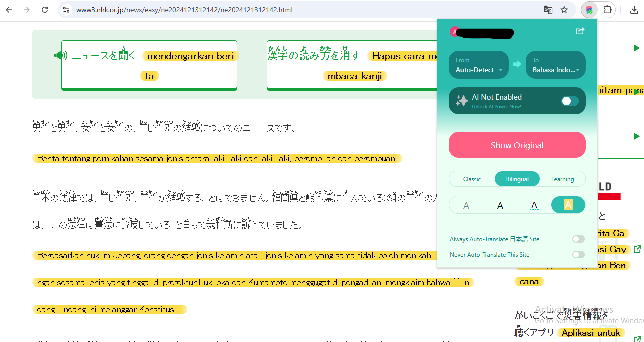Open the From Auto-Detect language dropdown
Viewport: 644px width, 342px height.
[479, 65]
